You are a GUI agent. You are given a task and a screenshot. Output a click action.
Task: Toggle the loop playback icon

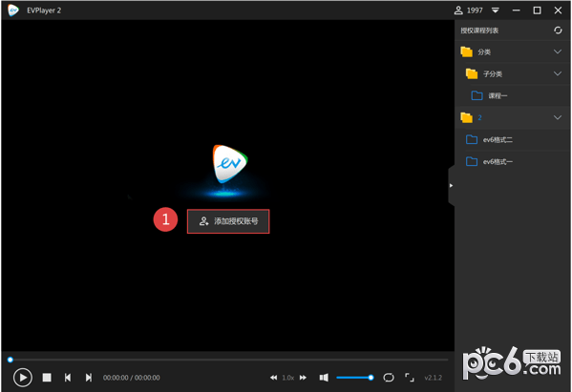(x=389, y=378)
